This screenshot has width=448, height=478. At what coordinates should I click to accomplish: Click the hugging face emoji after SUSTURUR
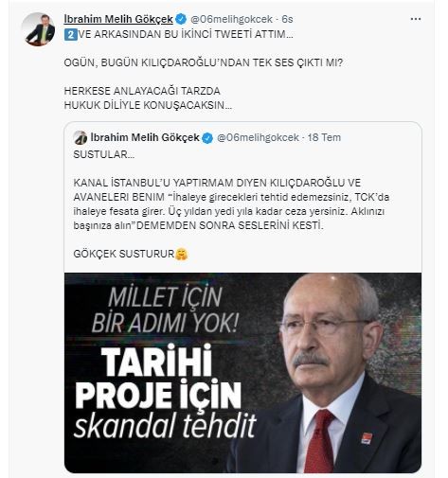pyautogui.click(x=182, y=254)
